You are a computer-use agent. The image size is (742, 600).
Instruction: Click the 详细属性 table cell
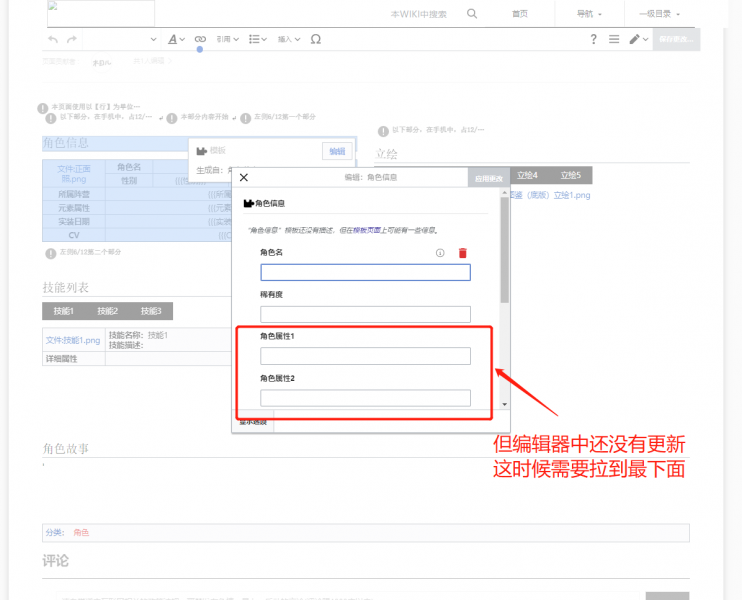click(74, 359)
